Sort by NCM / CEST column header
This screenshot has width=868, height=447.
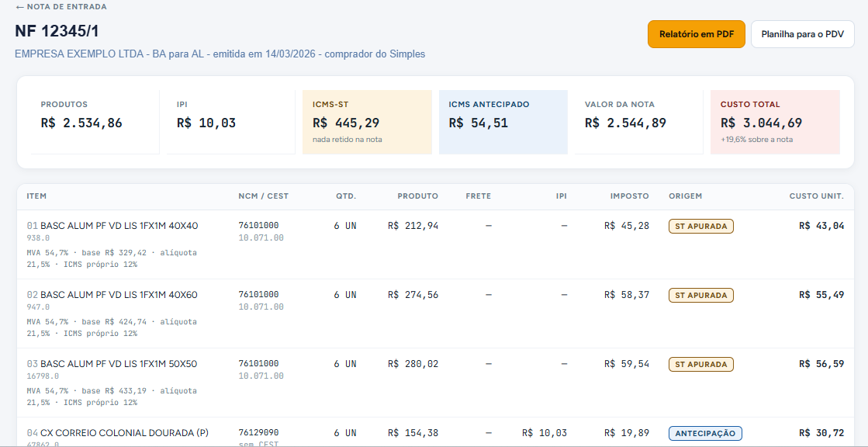264,196
